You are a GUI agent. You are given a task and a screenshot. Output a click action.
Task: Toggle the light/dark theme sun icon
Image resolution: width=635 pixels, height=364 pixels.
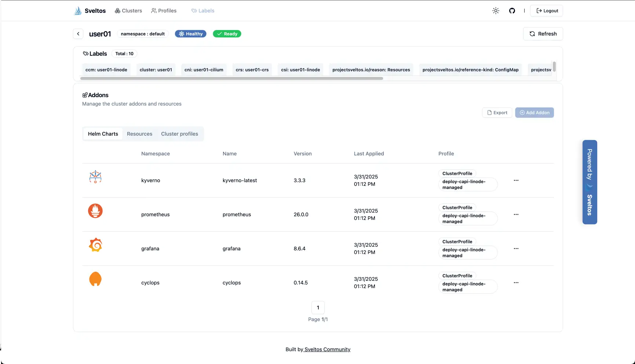click(496, 11)
